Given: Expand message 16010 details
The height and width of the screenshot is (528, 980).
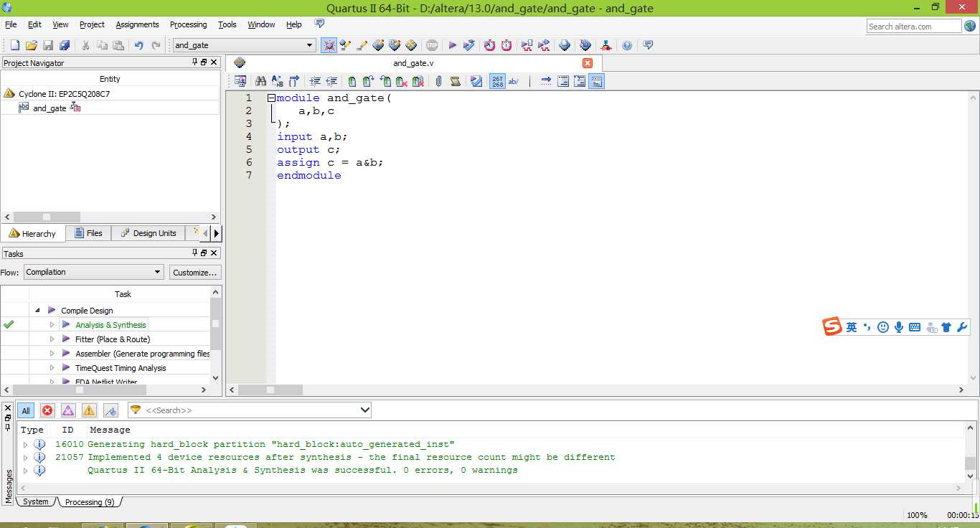Looking at the screenshot, I should [26, 445].
